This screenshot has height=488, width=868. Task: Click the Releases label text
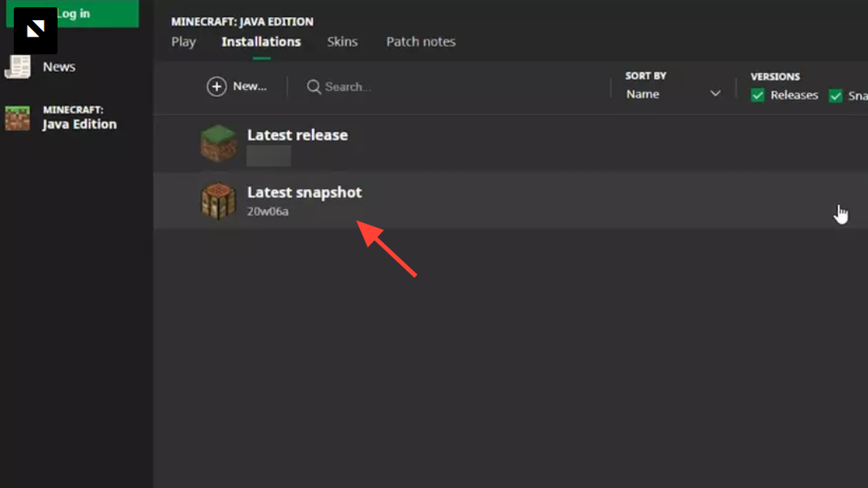793,96
